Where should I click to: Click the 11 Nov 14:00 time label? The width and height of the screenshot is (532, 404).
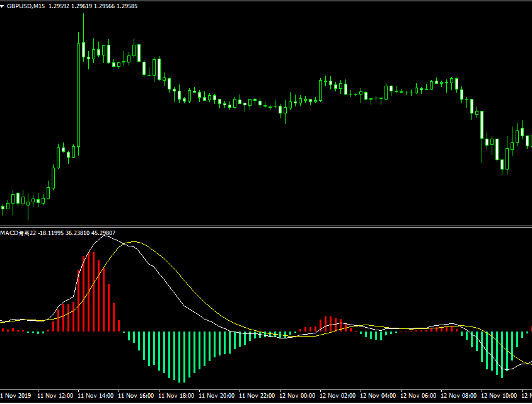[96, 396]
